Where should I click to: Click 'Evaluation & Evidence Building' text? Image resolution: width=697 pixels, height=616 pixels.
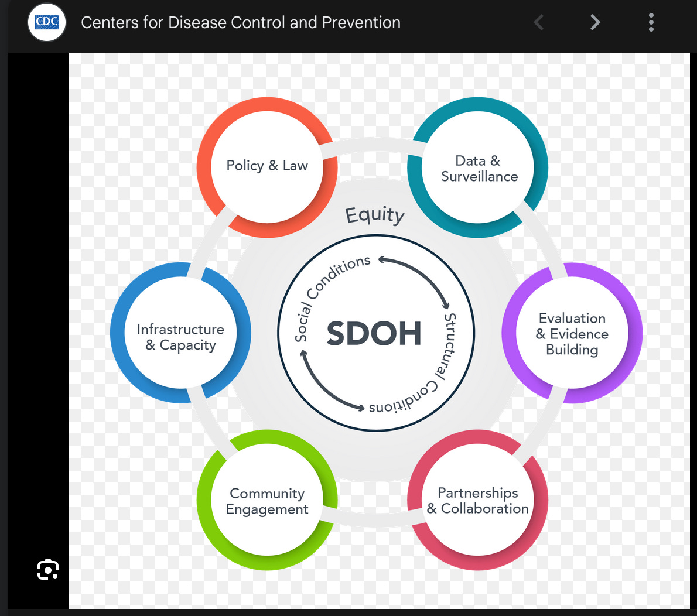(572, 334)
